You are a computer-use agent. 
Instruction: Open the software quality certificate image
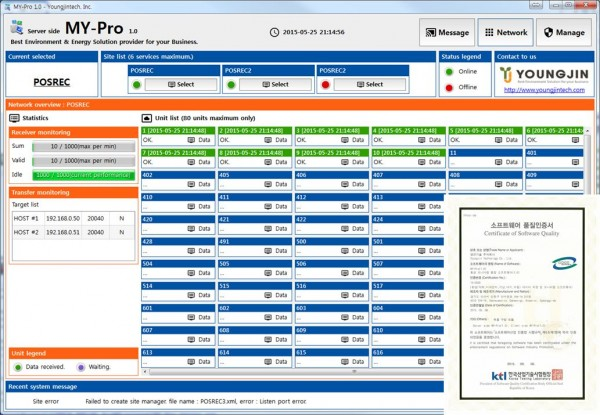[522, 304]
